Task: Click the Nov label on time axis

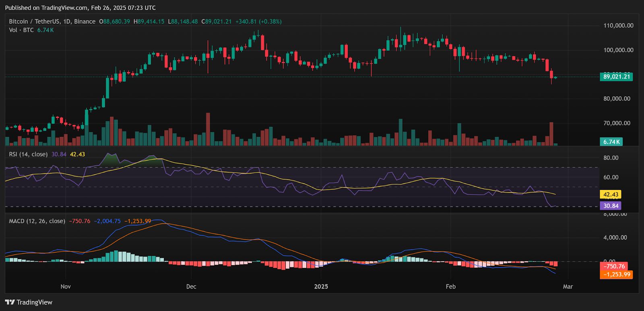Action: coord(66,286)
